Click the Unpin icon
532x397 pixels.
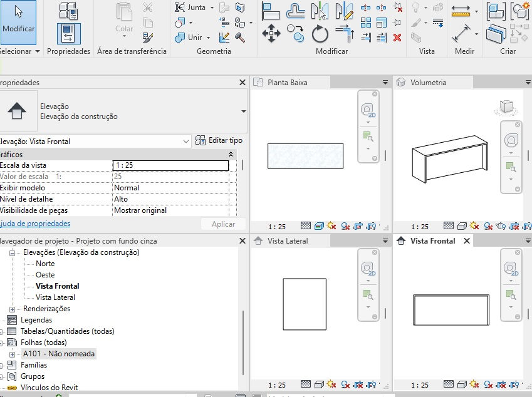click(398, 8)
